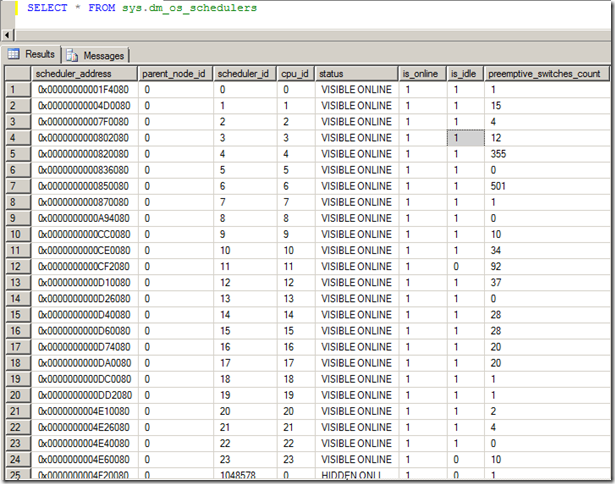Click cell 0x00000000001F4080
Screen dimensions: 615x484
tap(85, 90)
